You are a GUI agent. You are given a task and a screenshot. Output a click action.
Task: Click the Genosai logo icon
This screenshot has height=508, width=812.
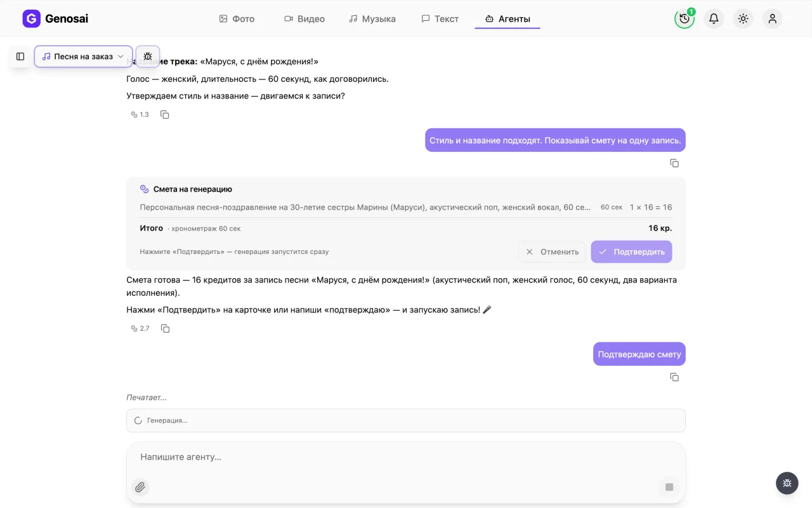click(x=31, y=19)
